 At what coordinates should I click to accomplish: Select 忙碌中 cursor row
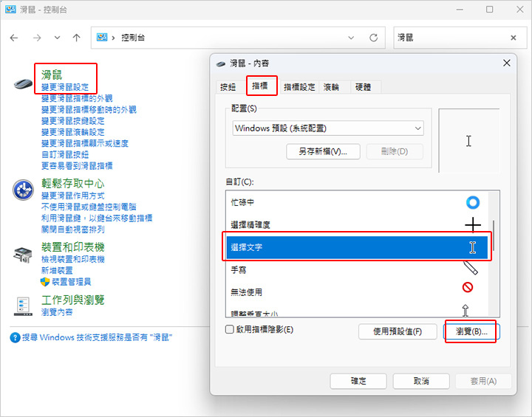coord(357,202)
